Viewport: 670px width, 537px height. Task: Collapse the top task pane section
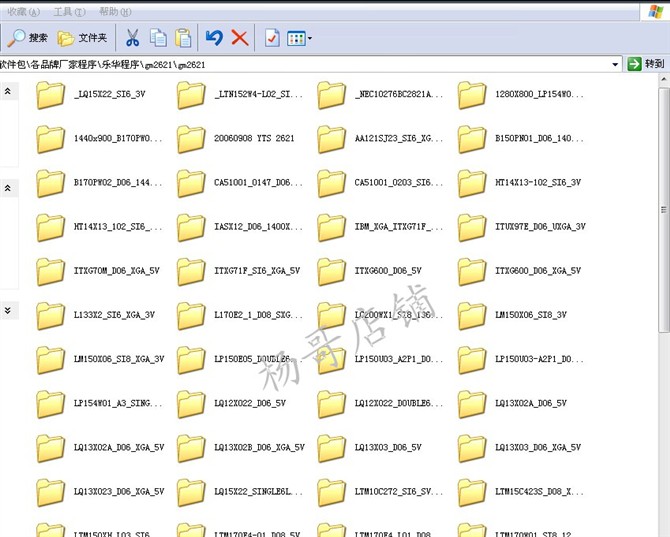(8, 91)
